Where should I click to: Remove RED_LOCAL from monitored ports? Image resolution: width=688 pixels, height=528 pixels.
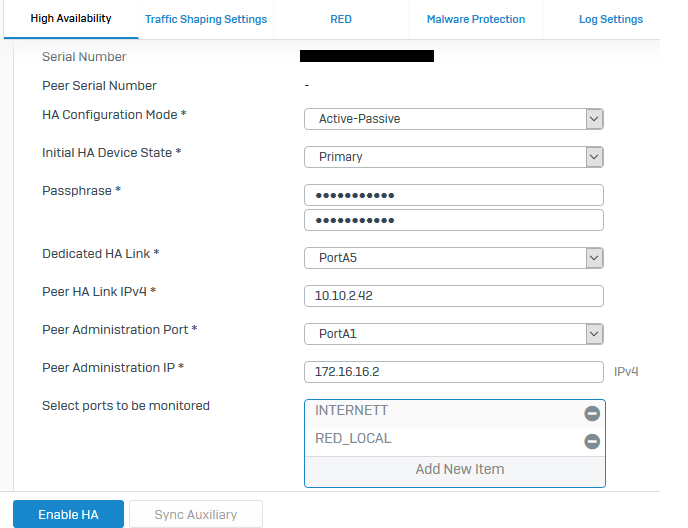592,441
